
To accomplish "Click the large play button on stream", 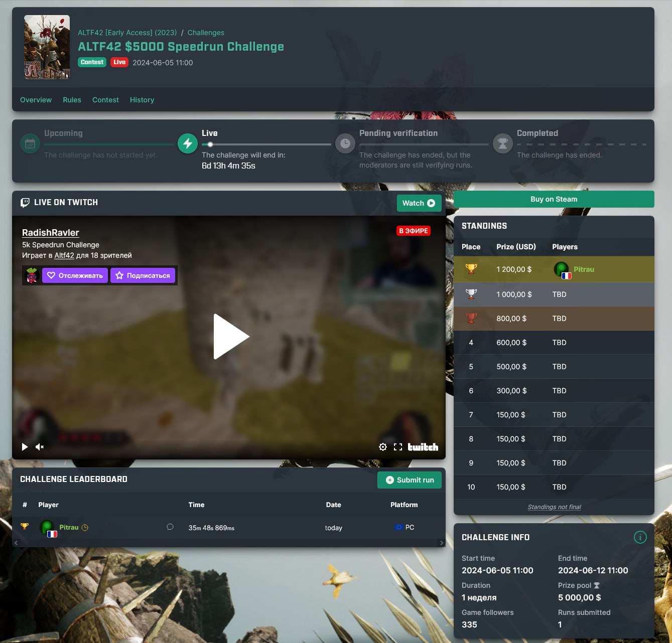I will (230, 337).
